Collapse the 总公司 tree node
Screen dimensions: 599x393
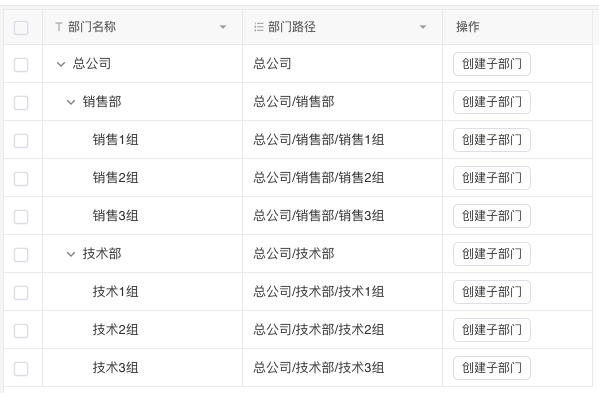[x=61, y=64]
